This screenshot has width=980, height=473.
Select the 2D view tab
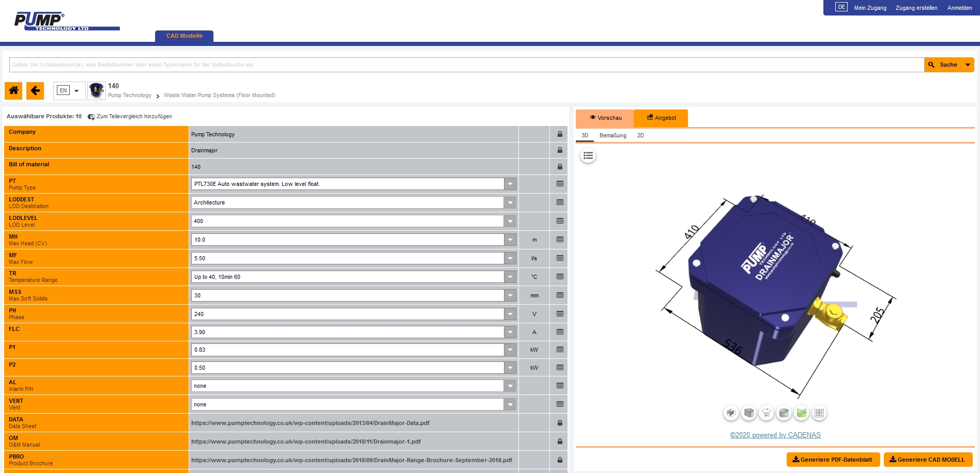[640, 135]
